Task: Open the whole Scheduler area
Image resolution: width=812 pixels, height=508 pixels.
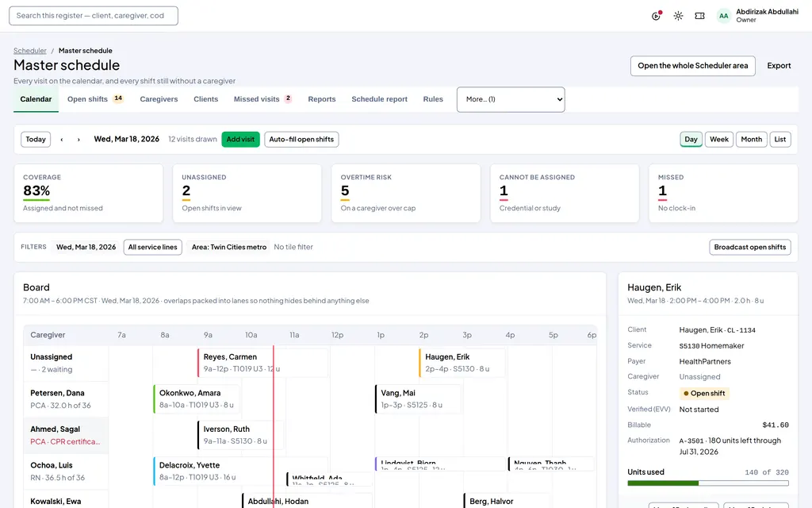Action: tap(692, 66)
